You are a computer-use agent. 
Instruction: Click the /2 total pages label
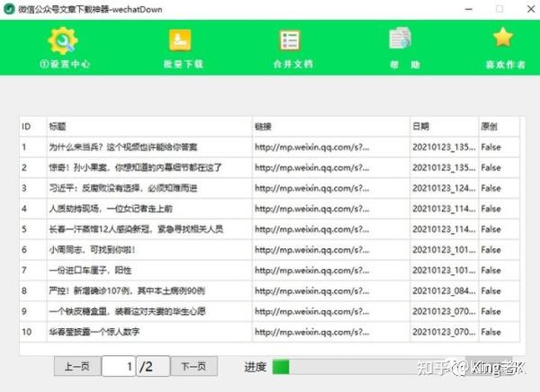[153, 366]
